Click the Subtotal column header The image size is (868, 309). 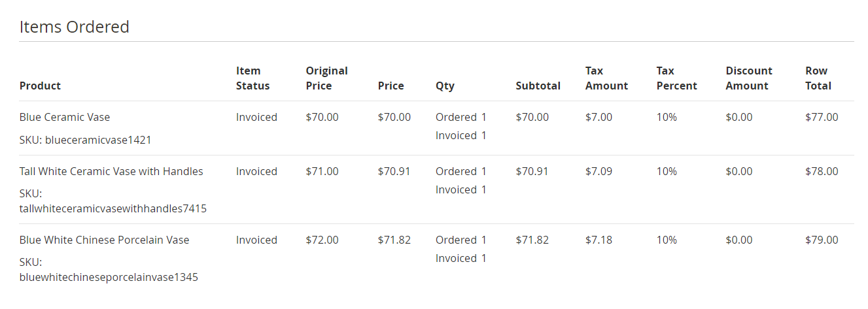coord(538,86)
